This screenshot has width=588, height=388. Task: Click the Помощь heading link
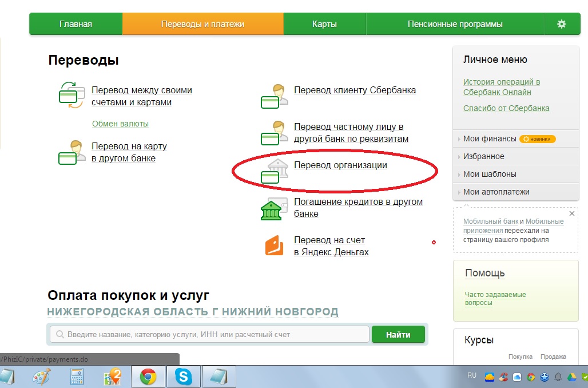(485, 273)
